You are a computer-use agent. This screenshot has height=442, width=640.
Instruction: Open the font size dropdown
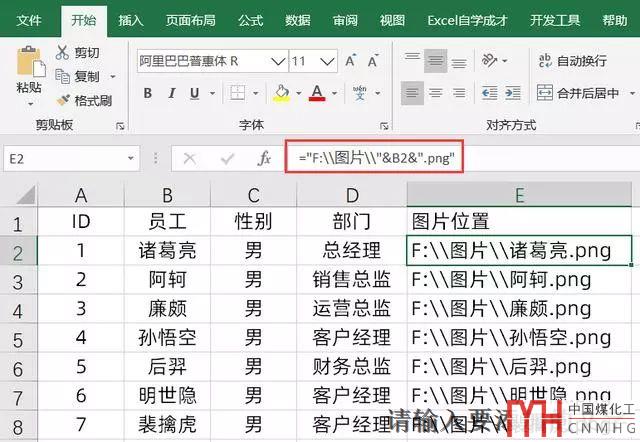327,61
